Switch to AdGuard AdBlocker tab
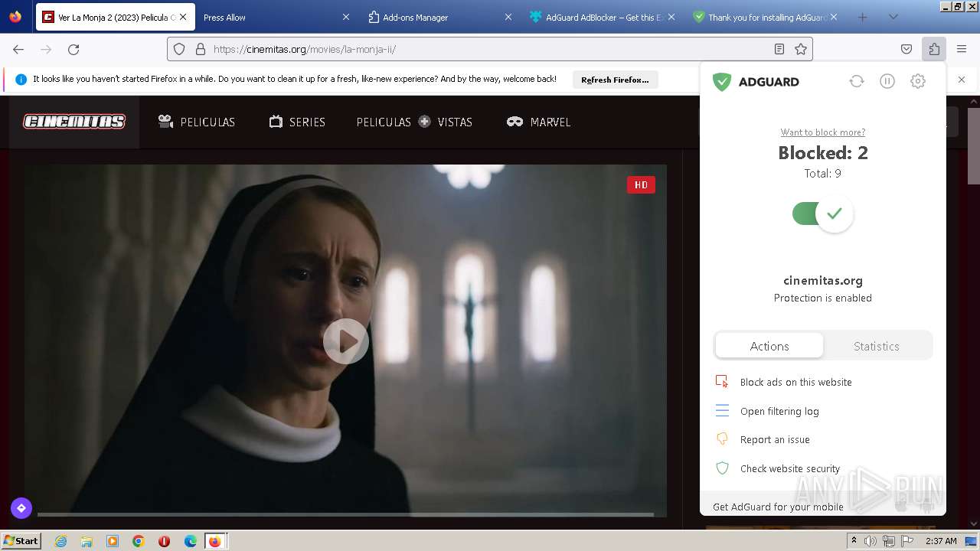This screenshot has height=551, width=980. pos(602,17)
